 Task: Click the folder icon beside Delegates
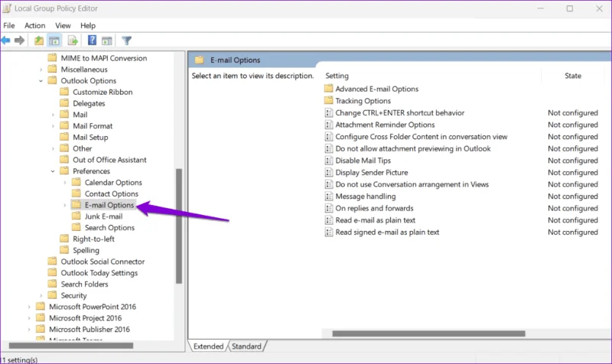[x=64, y=103]
